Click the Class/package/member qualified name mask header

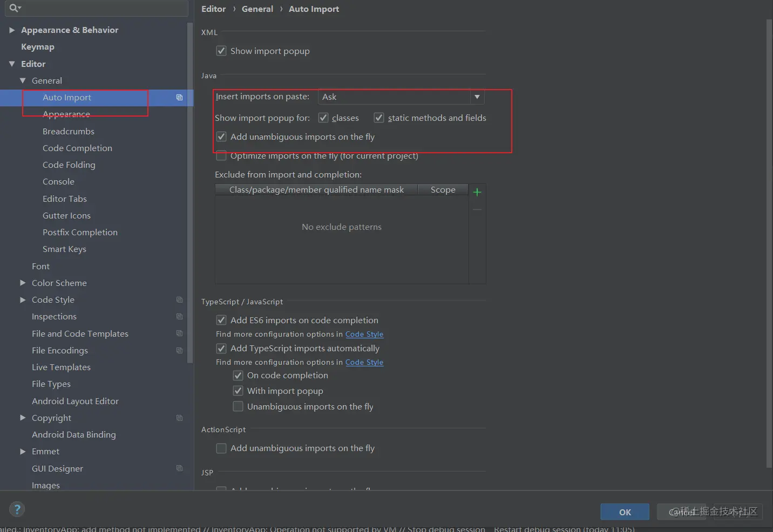coord(316,190)
